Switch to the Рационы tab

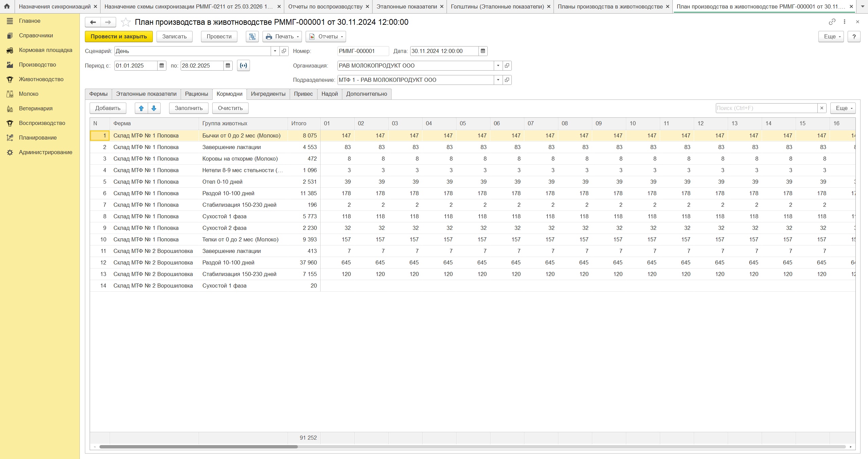[x=196, y=94]
